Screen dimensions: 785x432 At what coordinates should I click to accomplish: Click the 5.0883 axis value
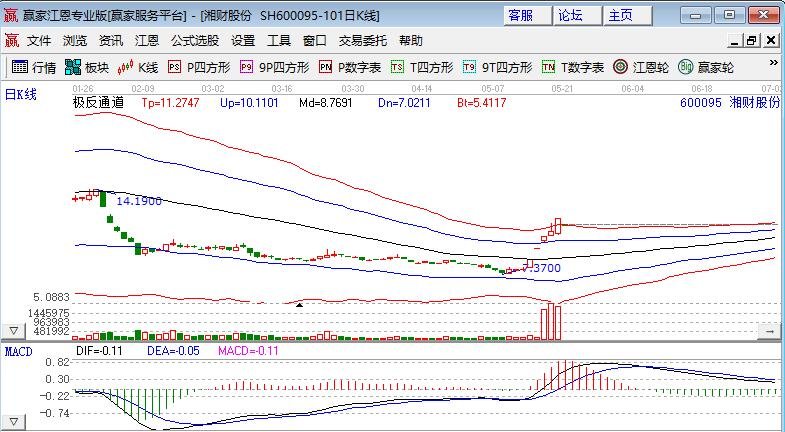pyautogui.click(x=52, y=297)
